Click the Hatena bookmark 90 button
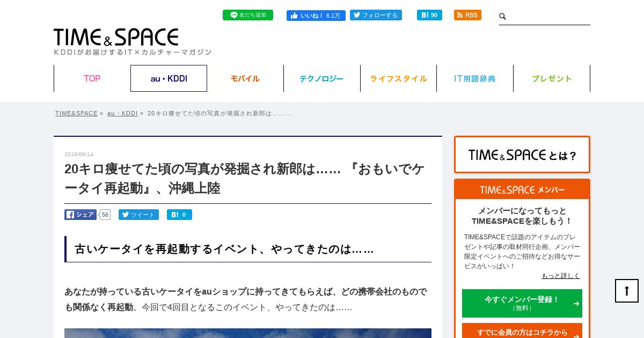 (x=429, y=15)
